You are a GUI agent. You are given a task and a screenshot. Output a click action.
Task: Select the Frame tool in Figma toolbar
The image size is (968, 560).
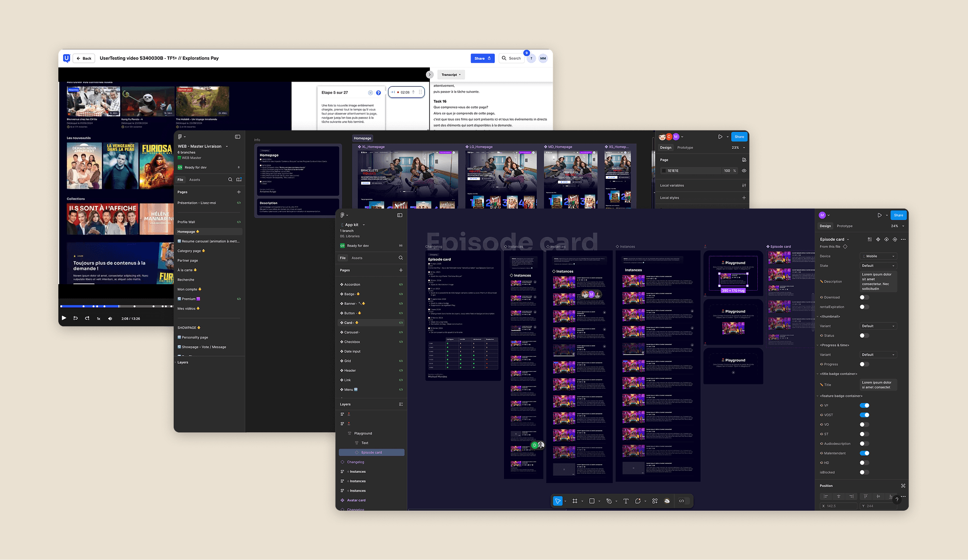pyautogui.click(x=575, y=501)
